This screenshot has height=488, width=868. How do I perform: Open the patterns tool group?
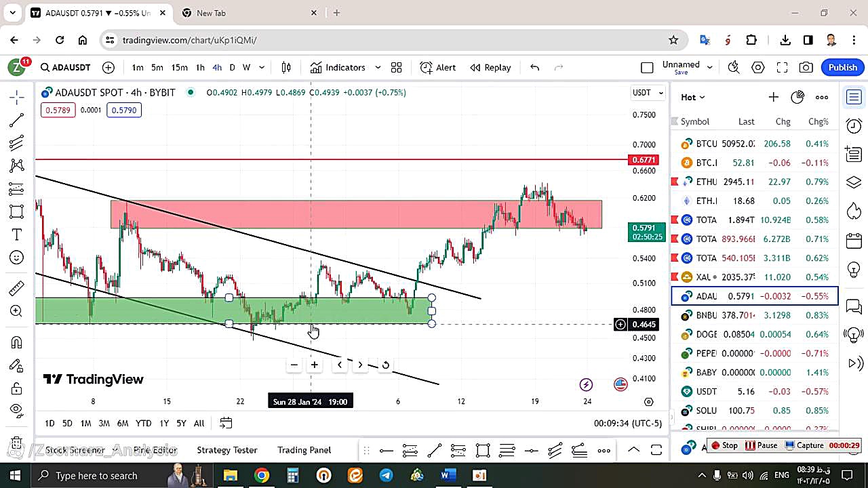click(x=17, y=166)
